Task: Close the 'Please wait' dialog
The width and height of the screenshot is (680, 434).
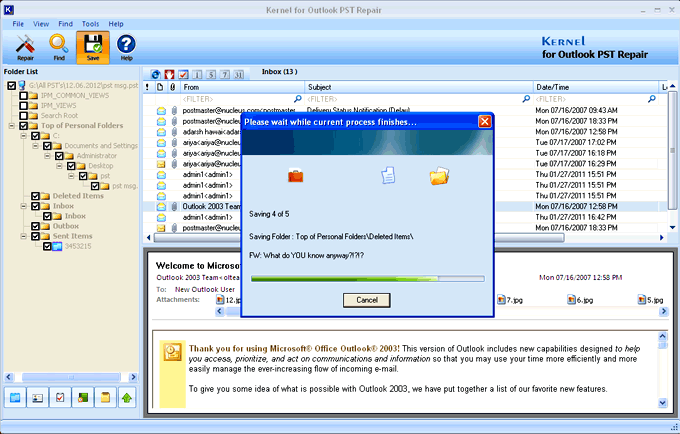Action: coord(484,122)
